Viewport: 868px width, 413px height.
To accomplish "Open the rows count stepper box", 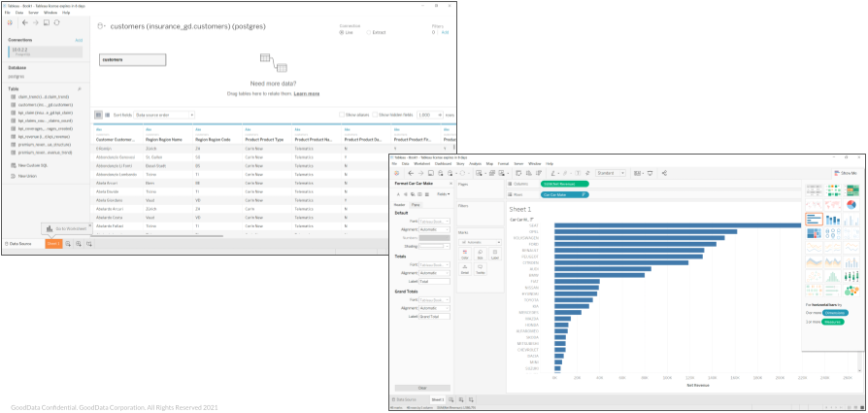I will tap(430, 115).
